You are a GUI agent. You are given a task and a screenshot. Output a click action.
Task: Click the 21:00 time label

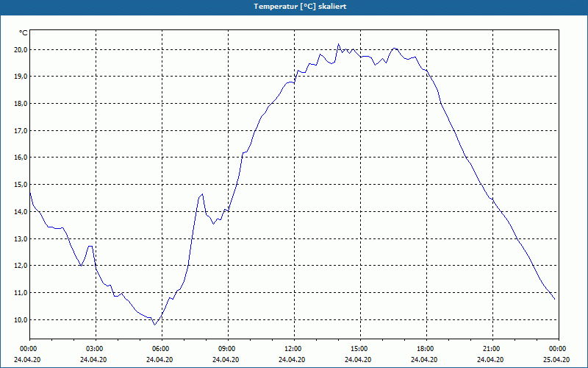(492, 349)
